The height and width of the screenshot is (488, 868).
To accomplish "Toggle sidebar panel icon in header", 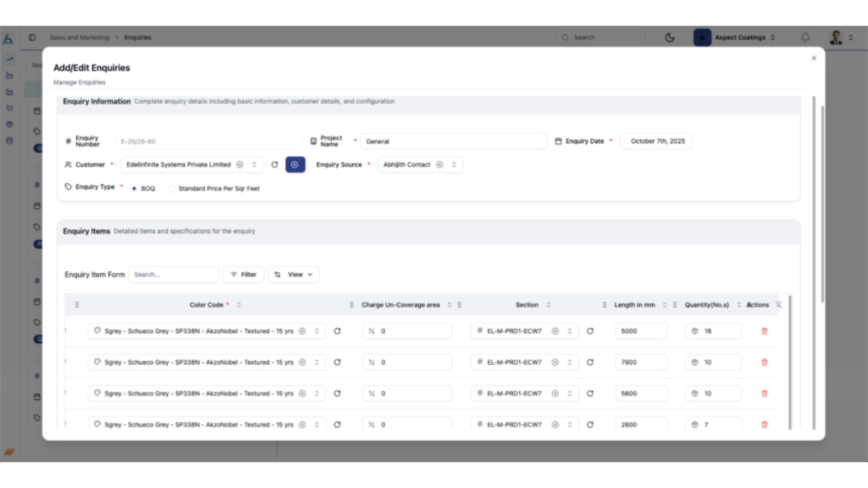I will click(x=32, y=38).
